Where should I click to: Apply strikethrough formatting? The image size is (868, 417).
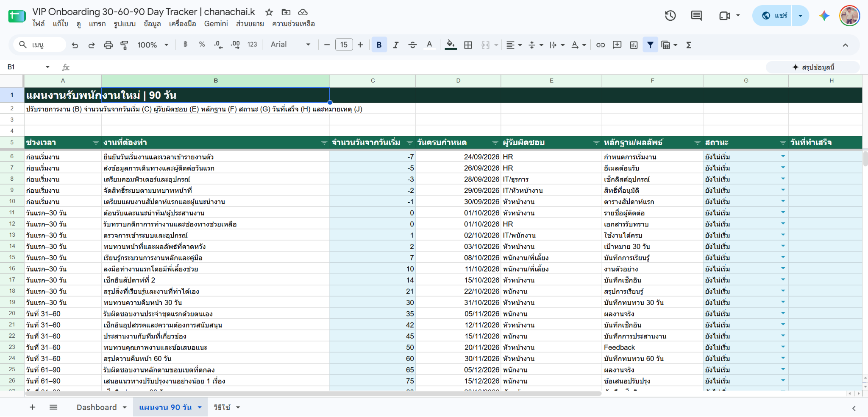412,45
